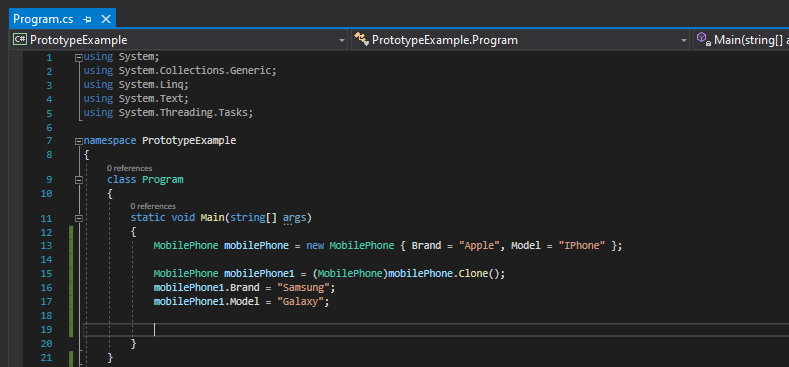
Task: Click "using System.Collections.Generic;" text
Action: coord(180,71)
